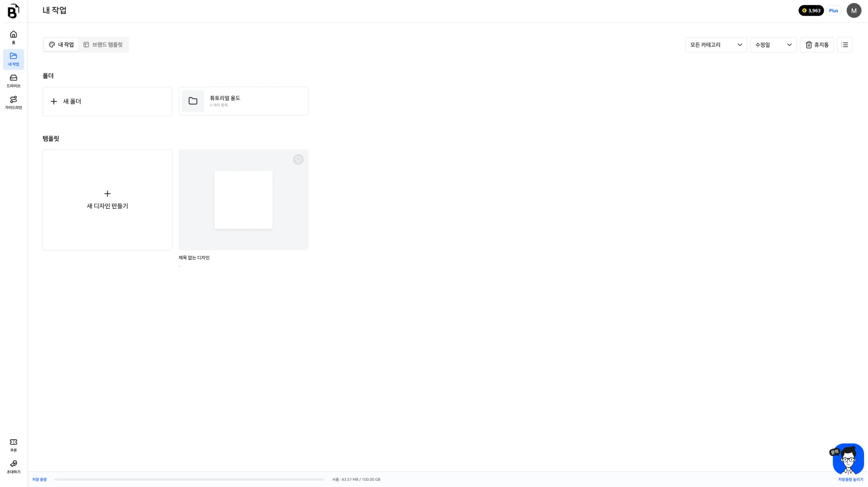Image resolution: width=868 pixels, height=487 pixels.
Task: Click the 내 작업 page title
Action: pos(55,10)
